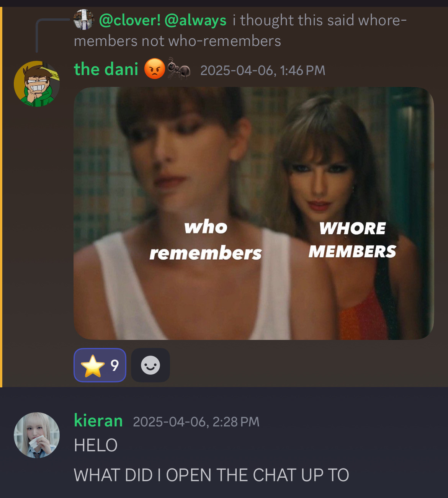This screenshot has height=498, width=448.
Task: Toggle the star reaction with count 9
Action: 100,365
